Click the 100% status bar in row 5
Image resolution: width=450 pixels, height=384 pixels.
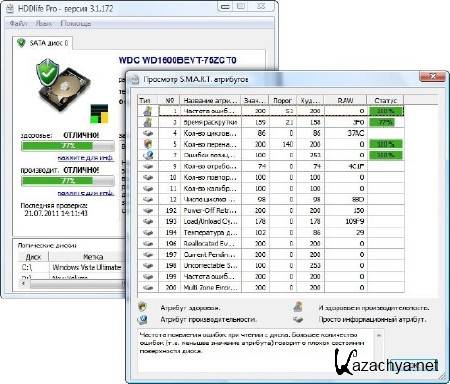[386, 144]
